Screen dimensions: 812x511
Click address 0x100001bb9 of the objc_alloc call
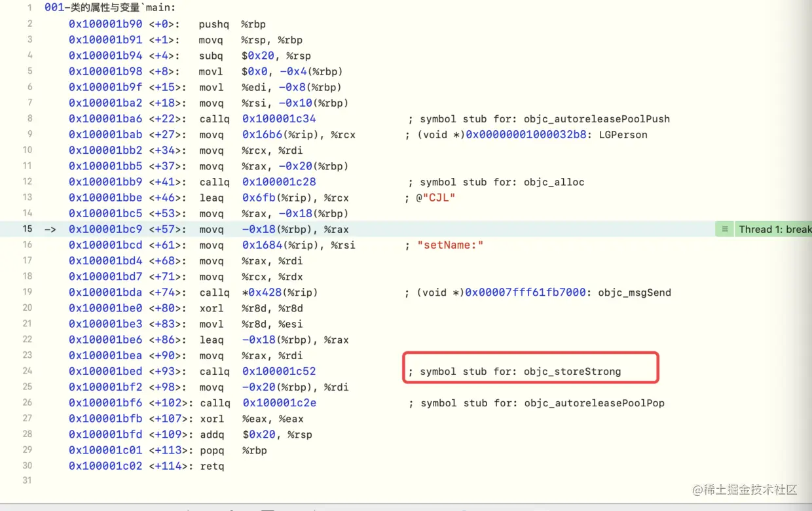[x=105, y=182]
